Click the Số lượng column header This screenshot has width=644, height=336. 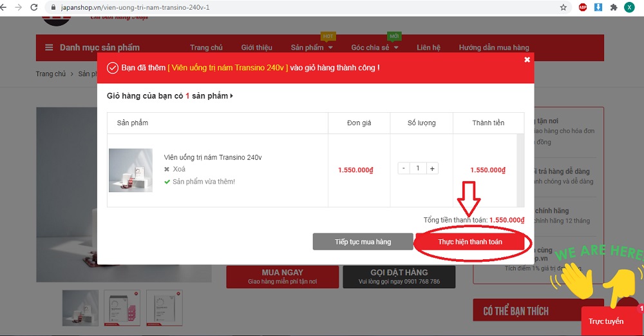[421, 123]
